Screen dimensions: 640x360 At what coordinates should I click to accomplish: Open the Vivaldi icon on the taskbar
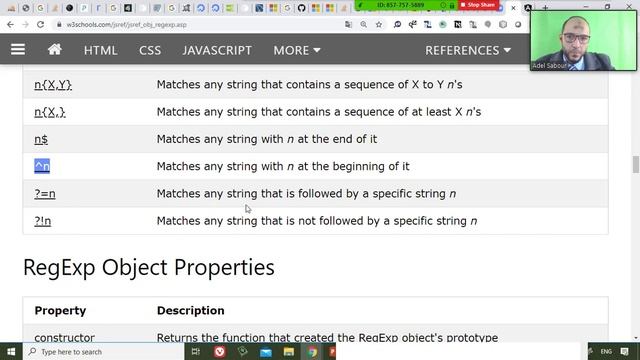pyautogui.click(x=220, y=351)
